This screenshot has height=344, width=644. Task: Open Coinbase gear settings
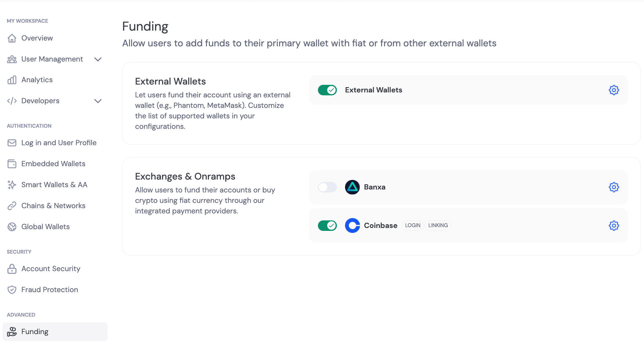(x=614, y=226)
